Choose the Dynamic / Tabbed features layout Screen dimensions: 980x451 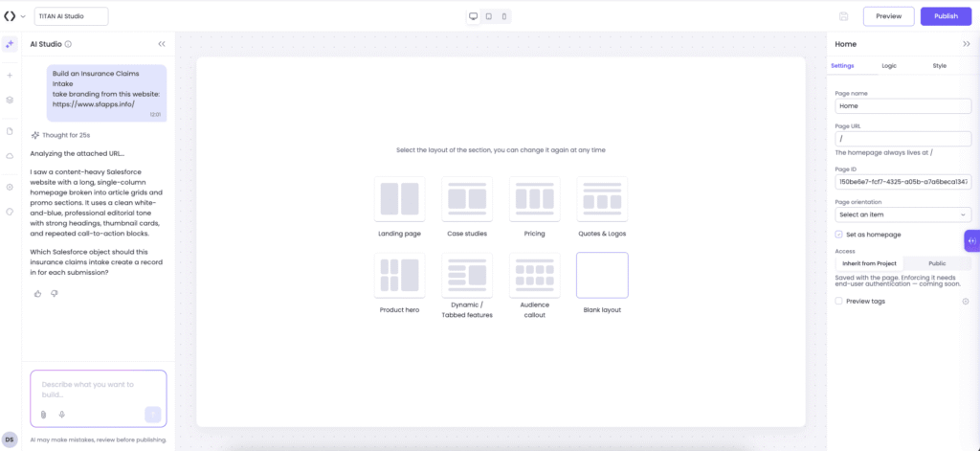pos(467,275)
